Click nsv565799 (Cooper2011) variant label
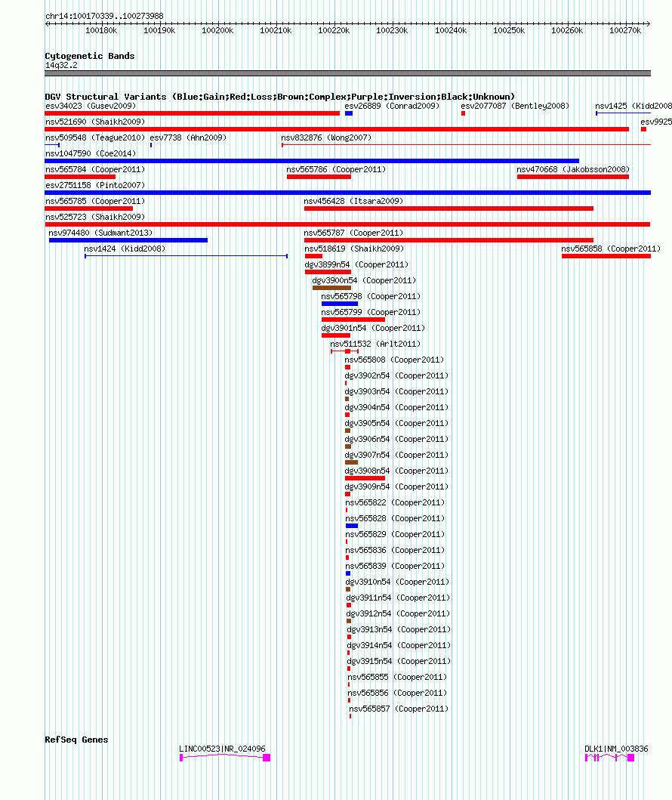 pos(371,312)
